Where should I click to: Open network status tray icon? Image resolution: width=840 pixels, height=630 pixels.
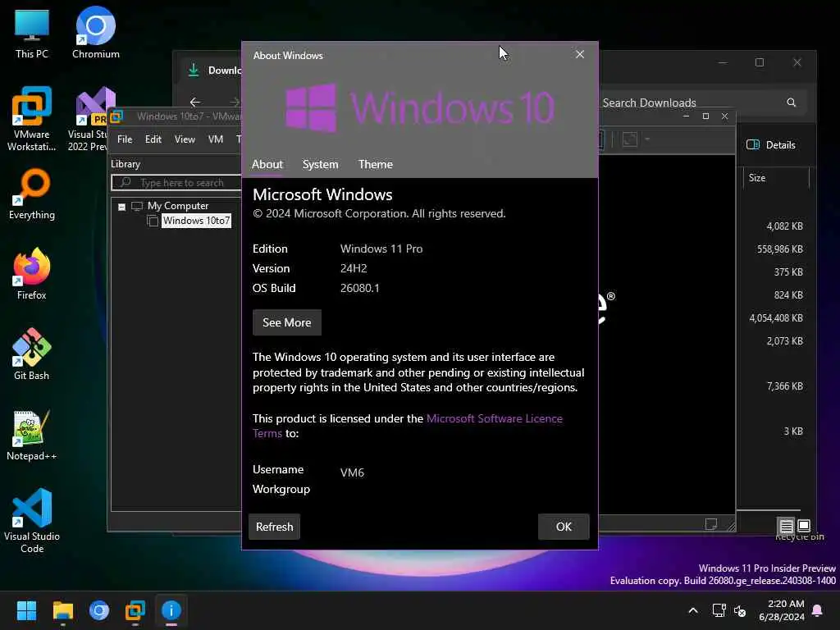coord(719,610)
